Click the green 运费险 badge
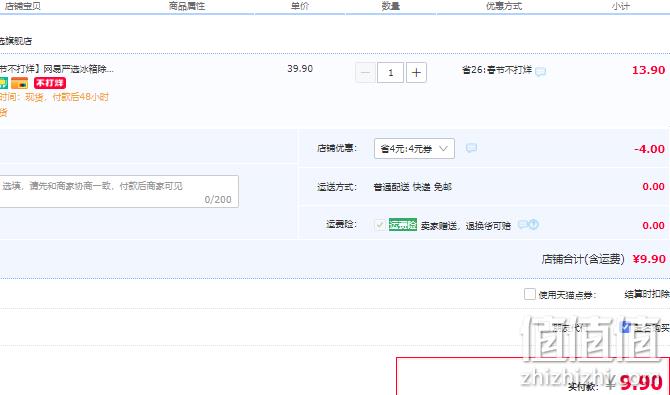 coord(403,225)
